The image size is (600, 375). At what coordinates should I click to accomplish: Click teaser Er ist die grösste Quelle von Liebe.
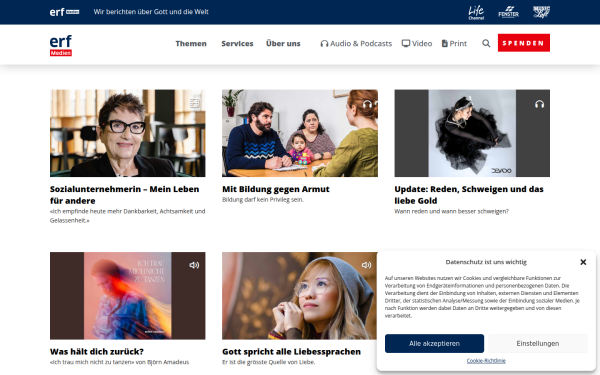[x=269, y=362]
